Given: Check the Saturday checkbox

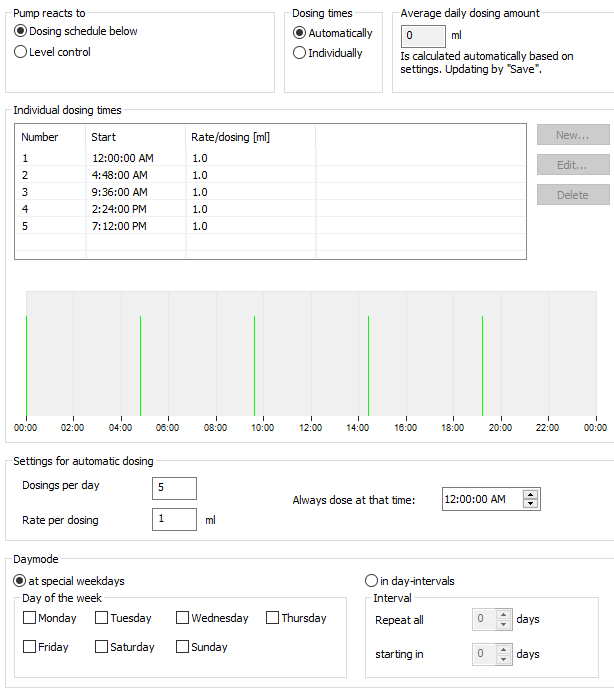Looking at the screenshot, I should pos(102,647).
